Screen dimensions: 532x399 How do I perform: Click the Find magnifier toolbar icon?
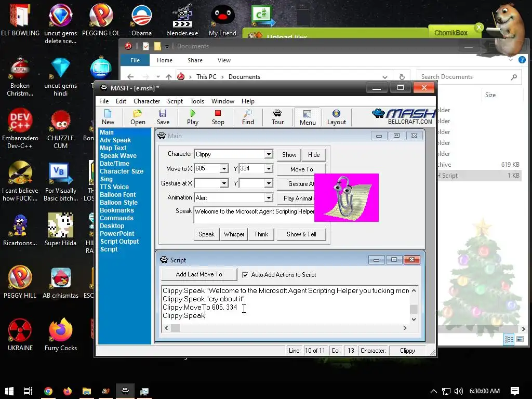(248, 117)
